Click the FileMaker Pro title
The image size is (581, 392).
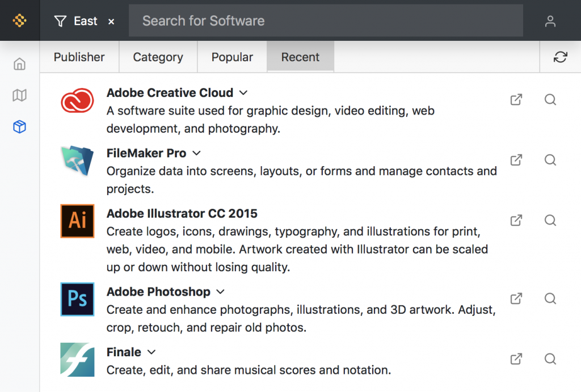point(146,153)
